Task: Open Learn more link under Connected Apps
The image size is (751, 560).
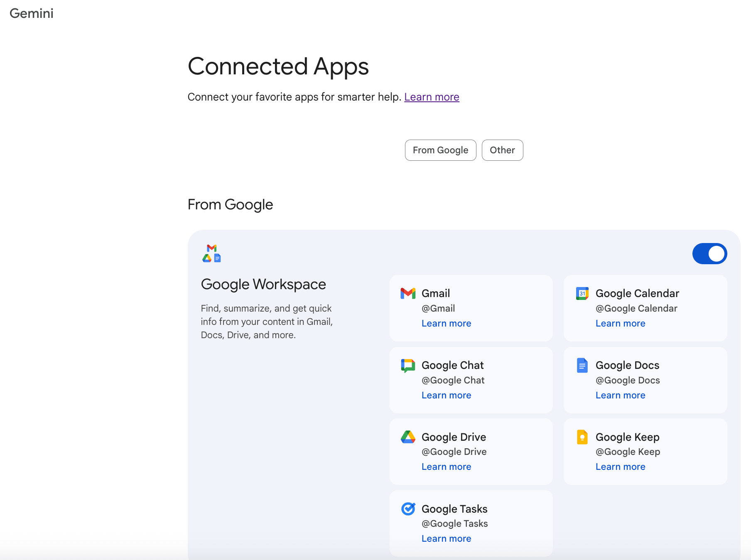Action: point(432,97)
